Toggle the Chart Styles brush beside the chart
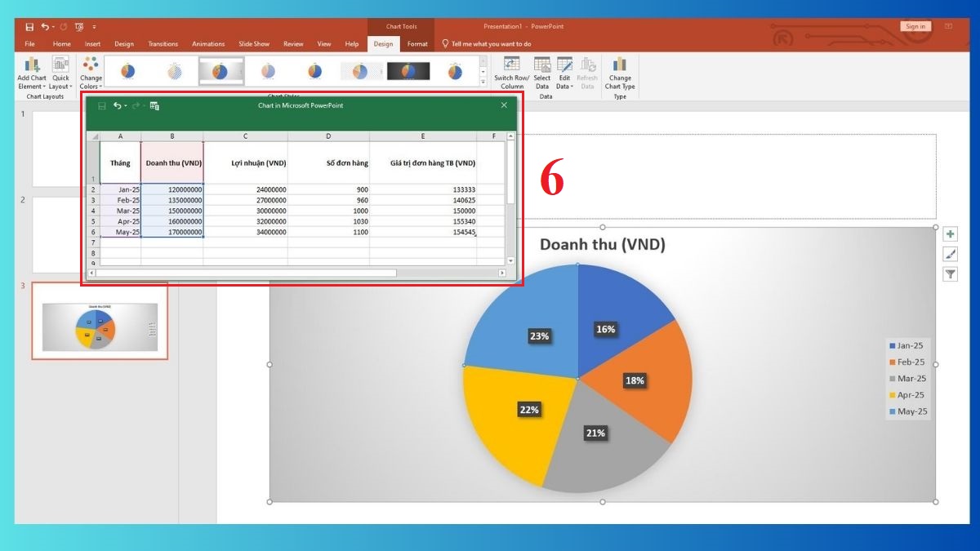 [x=950, y=254]
